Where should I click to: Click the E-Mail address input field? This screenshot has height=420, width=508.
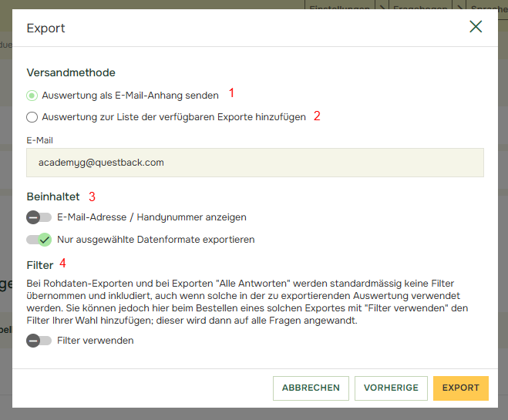(x=254, y=163)
